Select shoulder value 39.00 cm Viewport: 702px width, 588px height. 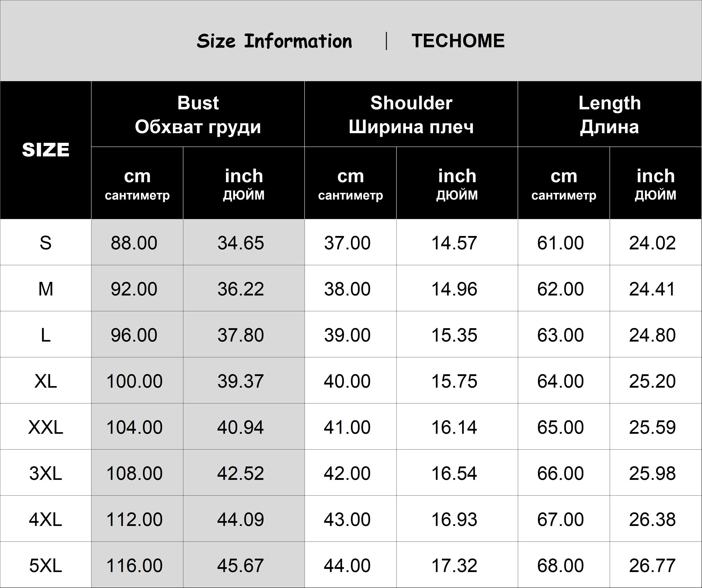[347, 335]
